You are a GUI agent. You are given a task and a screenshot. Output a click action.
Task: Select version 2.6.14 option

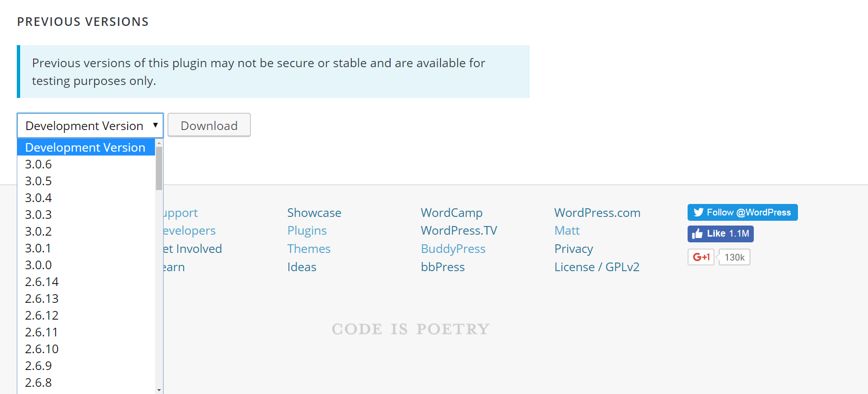pyautogui.click(x=86, y=282)
